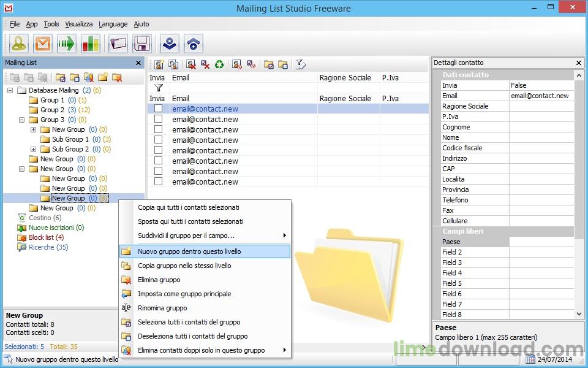
Task: Click the funnel icon in the grid filter row
Action: coord(159,88)
